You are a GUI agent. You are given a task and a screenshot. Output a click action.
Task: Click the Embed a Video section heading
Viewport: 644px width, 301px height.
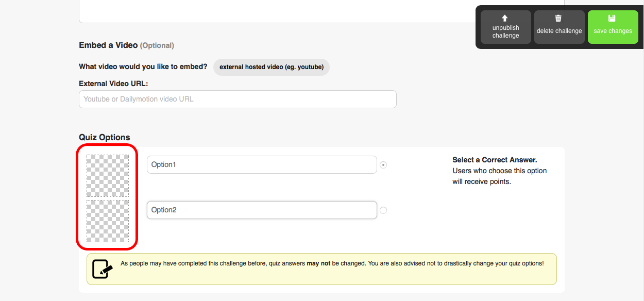(x=108, y=45)
